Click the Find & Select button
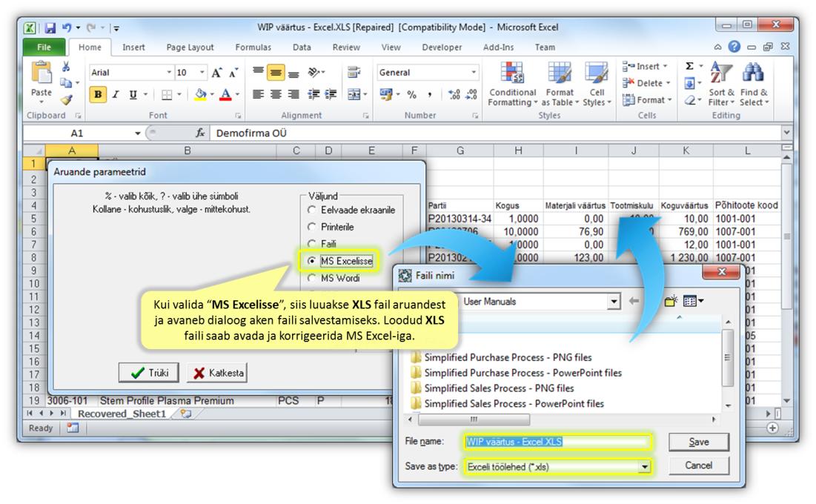This screenshot has width=816, height=504. 754,84
